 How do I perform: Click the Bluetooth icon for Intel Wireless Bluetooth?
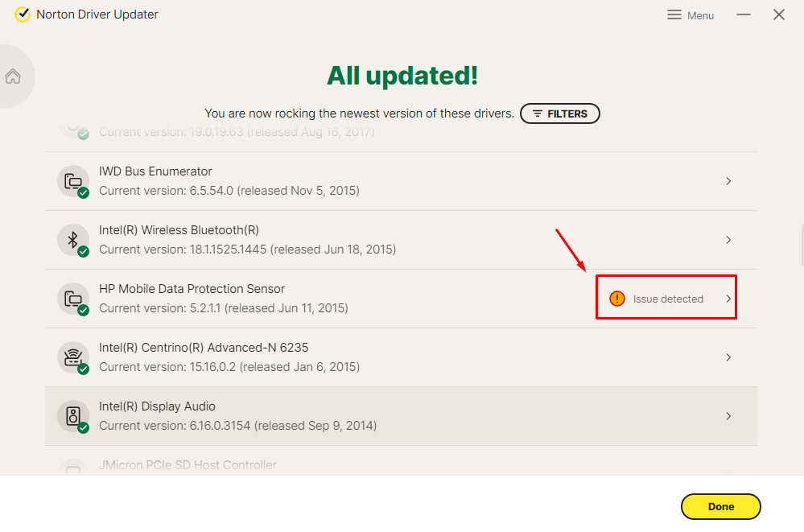(x=73, y=240)
